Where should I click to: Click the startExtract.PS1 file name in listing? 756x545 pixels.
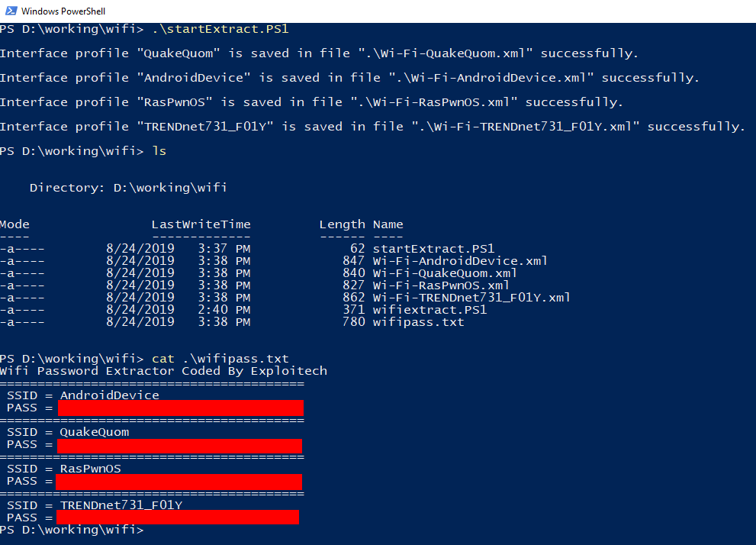point(433,248)
